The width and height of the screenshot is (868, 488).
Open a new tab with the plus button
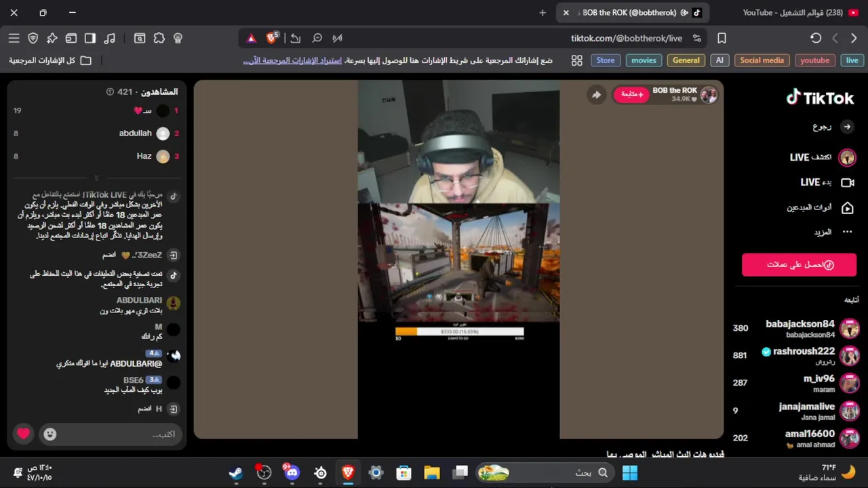click(542, 13)
